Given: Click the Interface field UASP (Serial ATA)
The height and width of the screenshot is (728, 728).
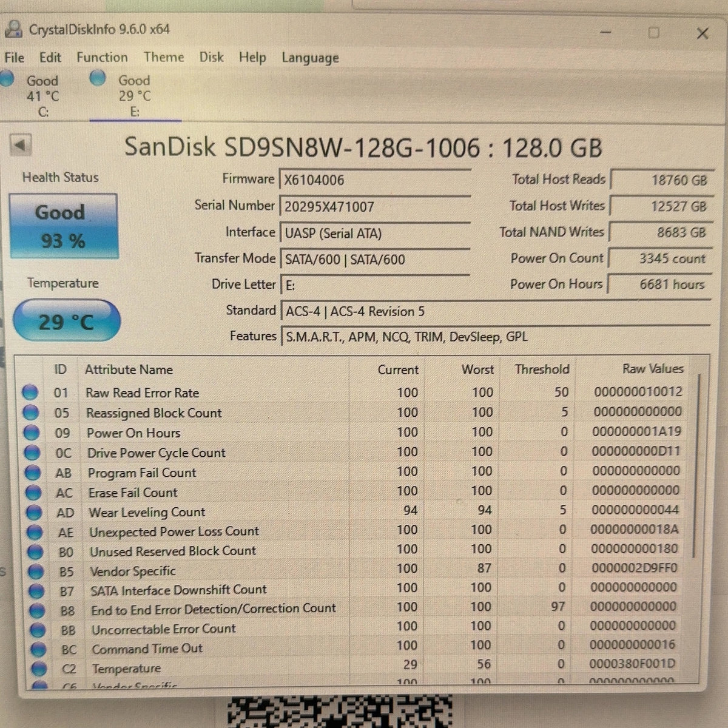Looking at the screenshot, I should coord(374,233).
